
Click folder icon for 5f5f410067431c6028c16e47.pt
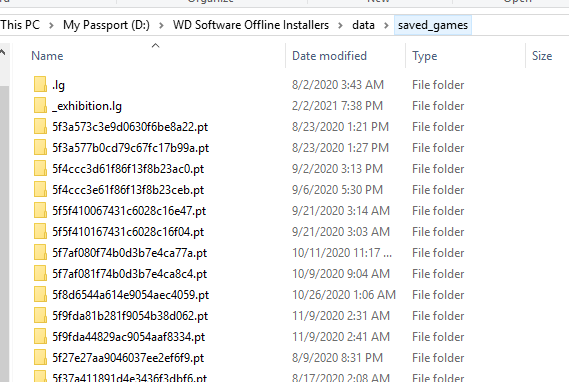coord(40,211)
